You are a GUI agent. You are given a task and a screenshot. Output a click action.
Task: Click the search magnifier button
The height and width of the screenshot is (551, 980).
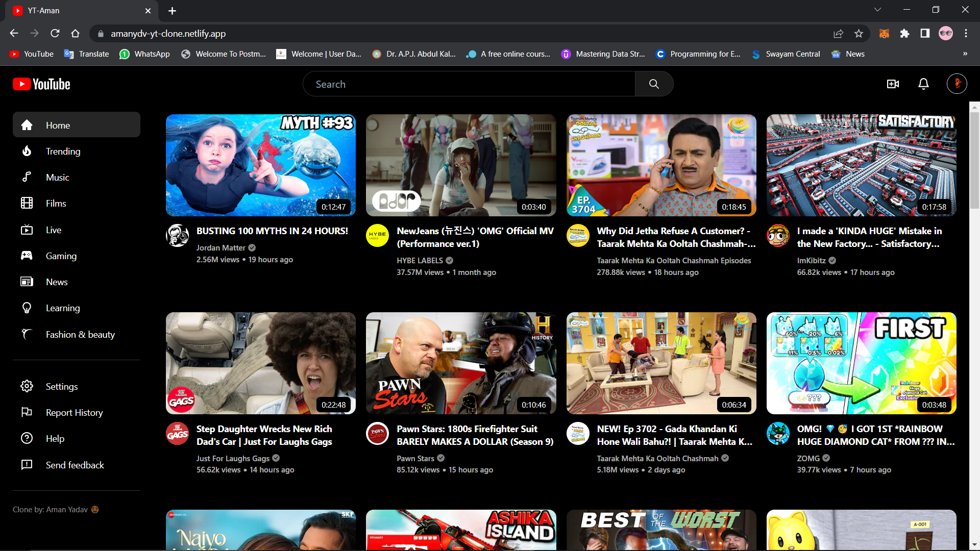654,84
